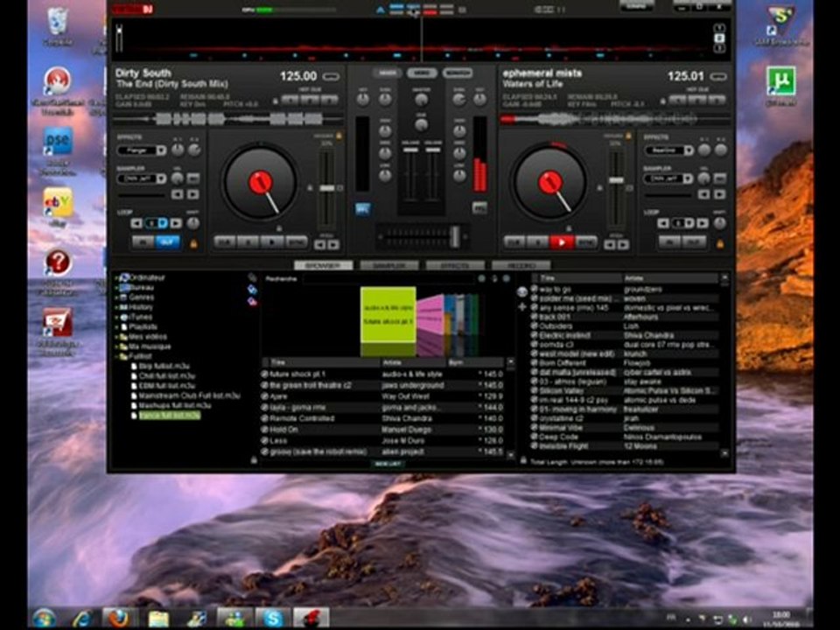
Task: Toggle the blue loop OUT on the left deck
Action: tap(166, 242)
